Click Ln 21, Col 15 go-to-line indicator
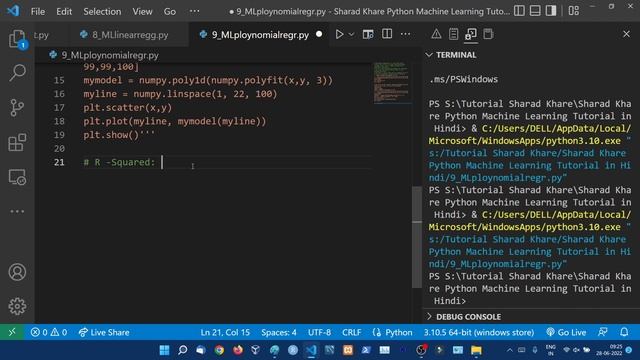 tap(225, 332)
